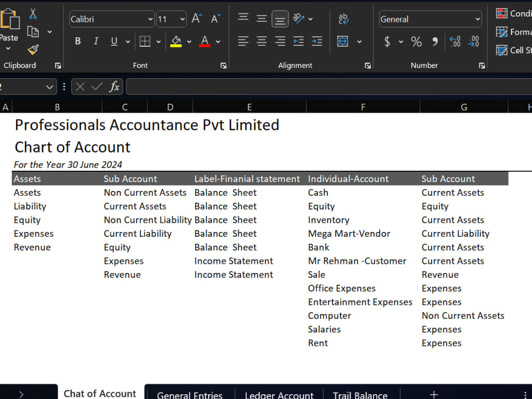The image size is (532, 399).
Task: Toggle Italic formatting
Action: tap(96, 41)
